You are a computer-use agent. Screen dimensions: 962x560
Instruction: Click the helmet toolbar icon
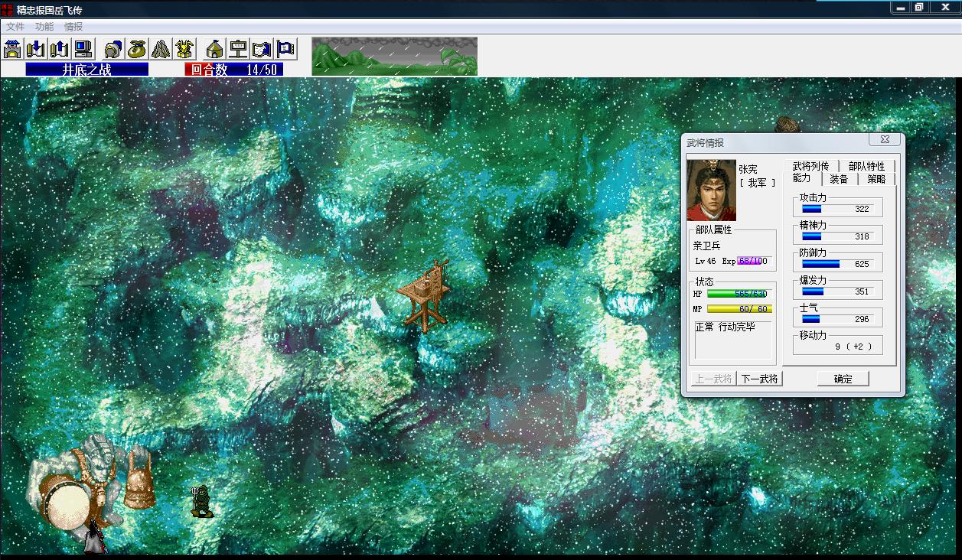click(x=113, y=49)
